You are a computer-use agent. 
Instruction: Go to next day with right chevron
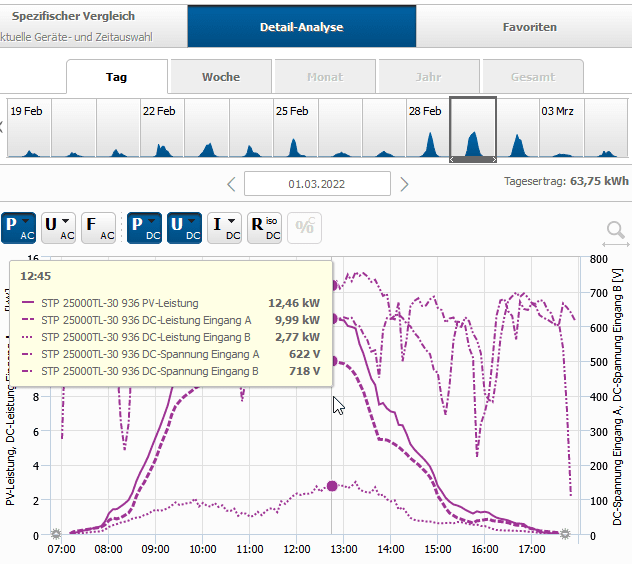(404, 184)
